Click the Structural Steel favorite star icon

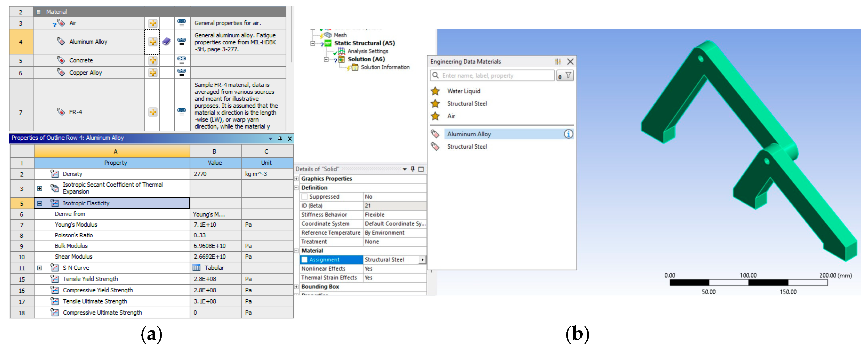tap(435, 103)
